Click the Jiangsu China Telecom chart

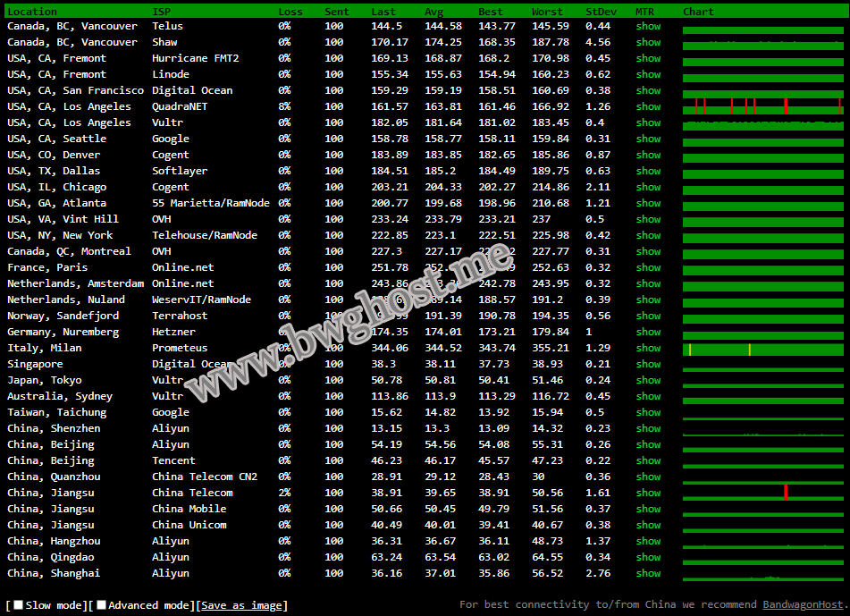(x=763, y=493)
